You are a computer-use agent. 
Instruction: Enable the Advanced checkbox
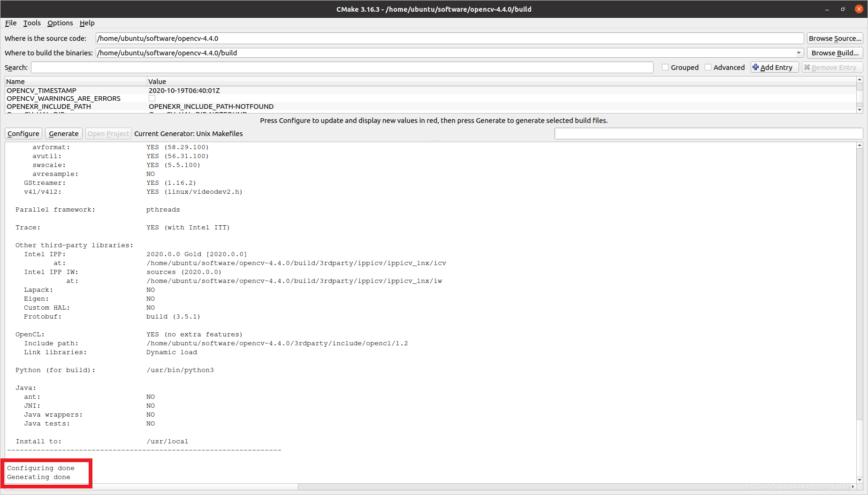pos(708,68)
